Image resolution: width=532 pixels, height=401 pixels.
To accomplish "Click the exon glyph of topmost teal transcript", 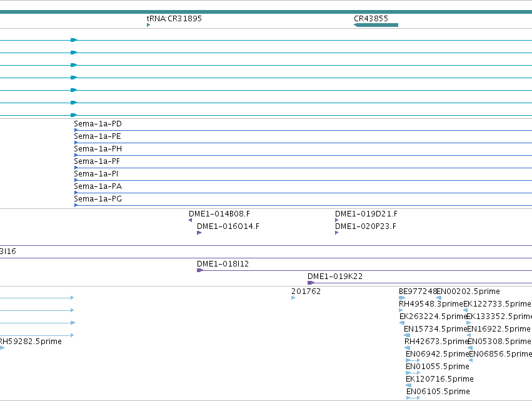I will [x=74, y=40].
